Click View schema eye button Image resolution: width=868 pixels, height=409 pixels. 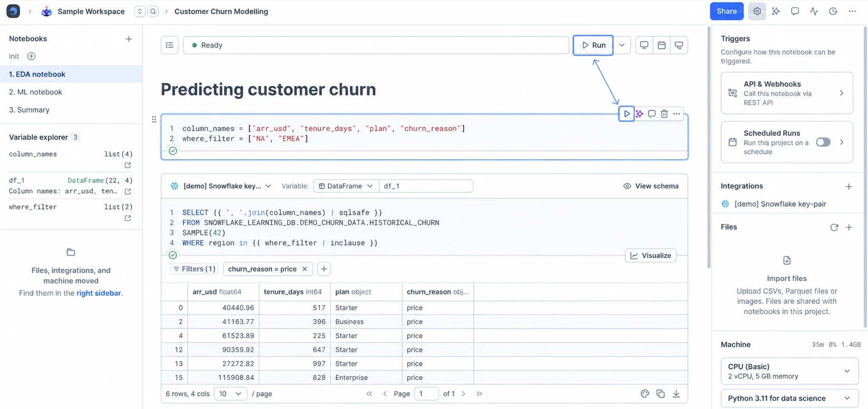[x=650, y=186]
